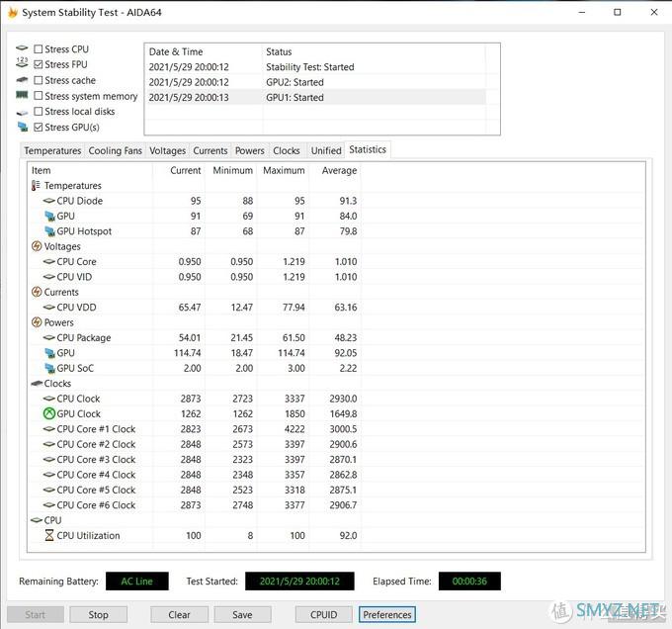Click the Currents lightning icon
This screenshot has width=672, height=629.
[37, 292]
